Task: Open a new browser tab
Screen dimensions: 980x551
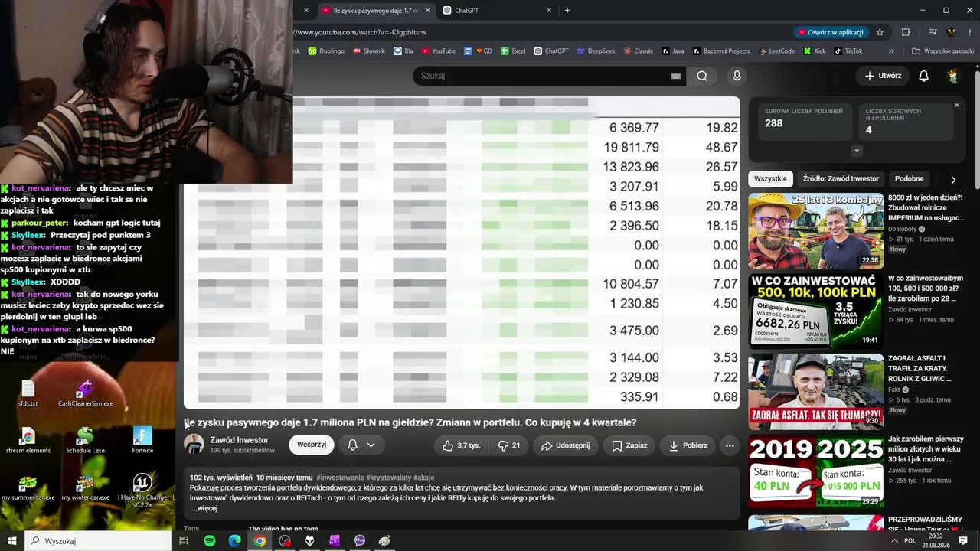Action: [x=567, y=11]
